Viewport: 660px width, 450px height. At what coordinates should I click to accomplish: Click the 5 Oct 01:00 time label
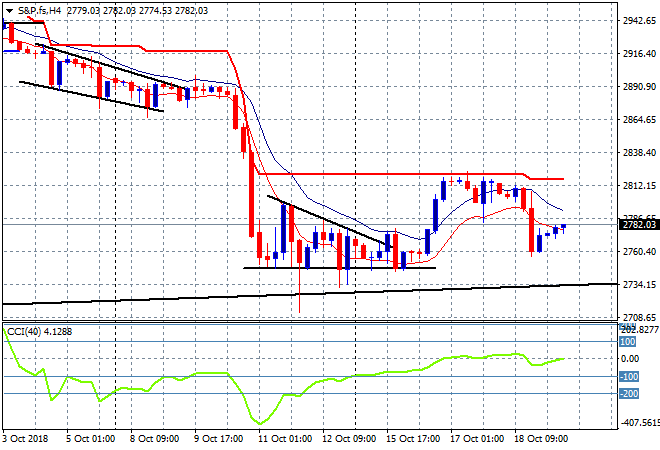coord(90,439)
